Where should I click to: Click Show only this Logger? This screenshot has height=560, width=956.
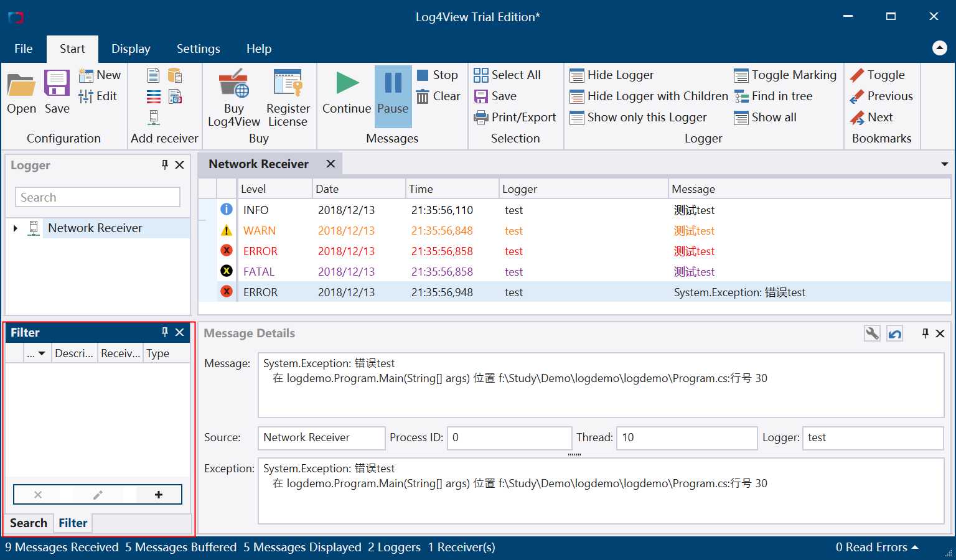pyautogui.click(x=638, y=118)
